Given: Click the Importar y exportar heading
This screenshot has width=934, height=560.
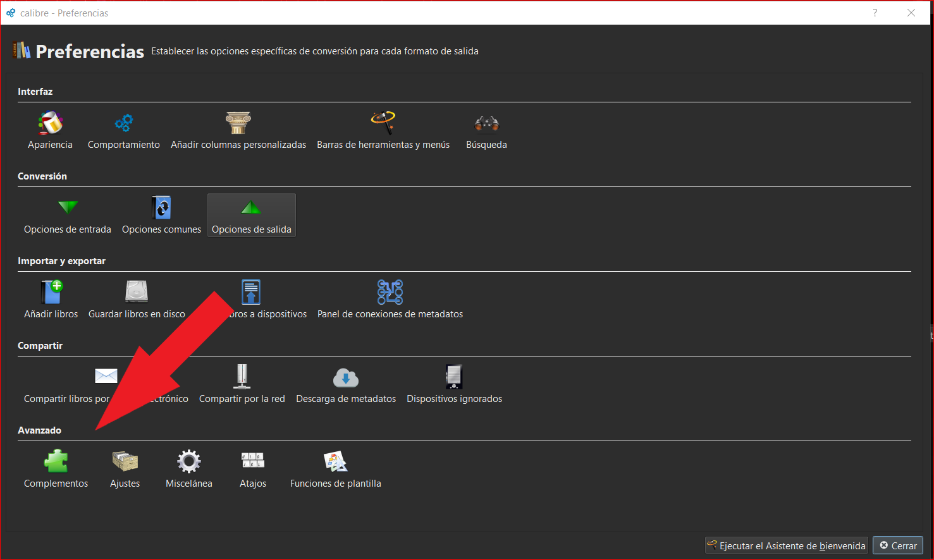Looking at the screenshot, I should pyautogui.click(x=62, y=261).
